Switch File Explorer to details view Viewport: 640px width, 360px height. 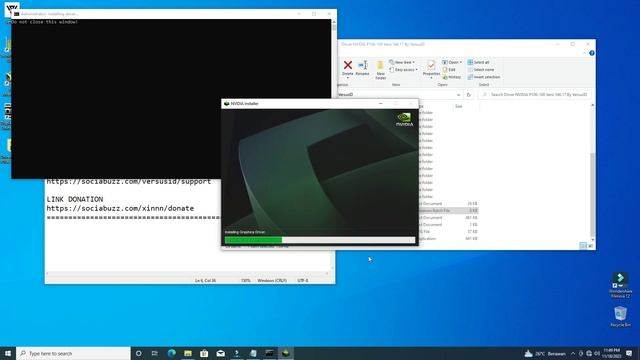[x=583, y=246]
